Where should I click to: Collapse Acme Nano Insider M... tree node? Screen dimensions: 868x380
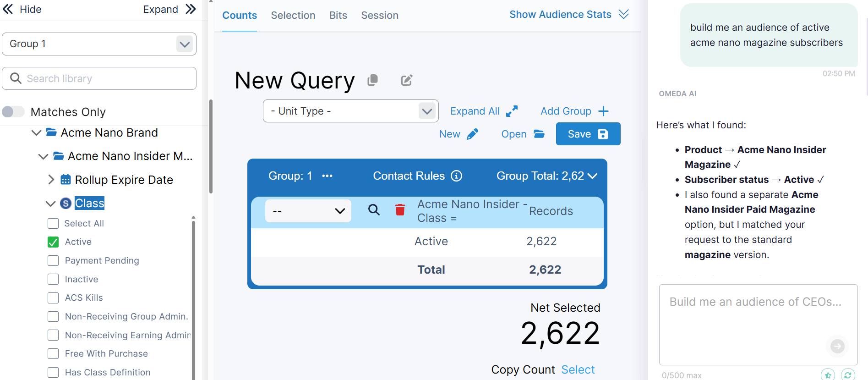(43, 156)
